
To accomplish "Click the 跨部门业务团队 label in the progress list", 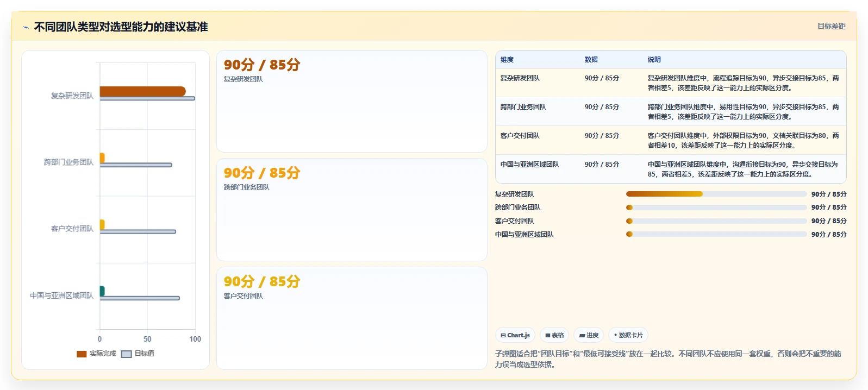I will pos(518,207).
